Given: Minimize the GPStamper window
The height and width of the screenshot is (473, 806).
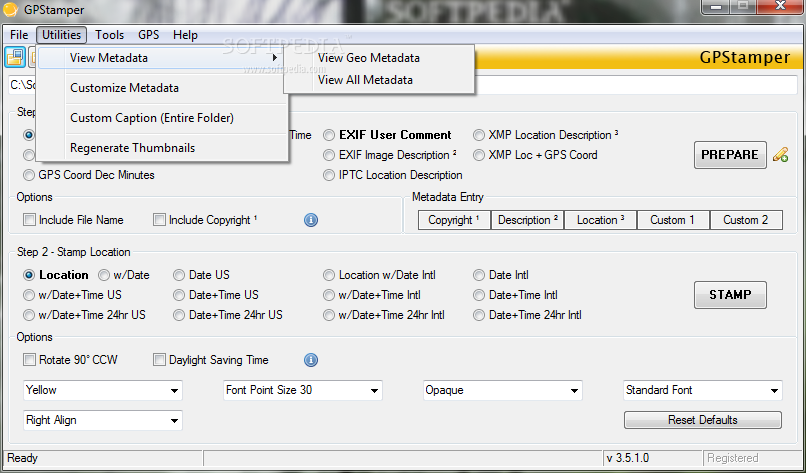Looking at the screenshot, I should tap(718, 7).
